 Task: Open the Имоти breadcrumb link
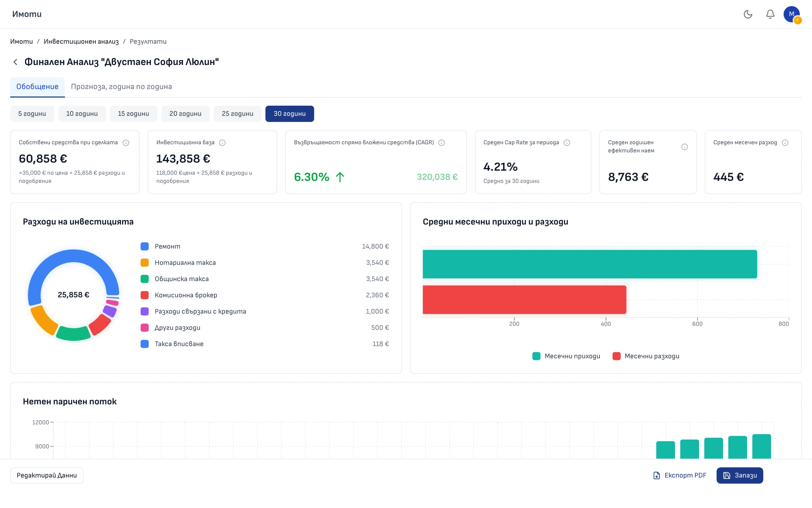pyautogui.click(x=22, y=41)
